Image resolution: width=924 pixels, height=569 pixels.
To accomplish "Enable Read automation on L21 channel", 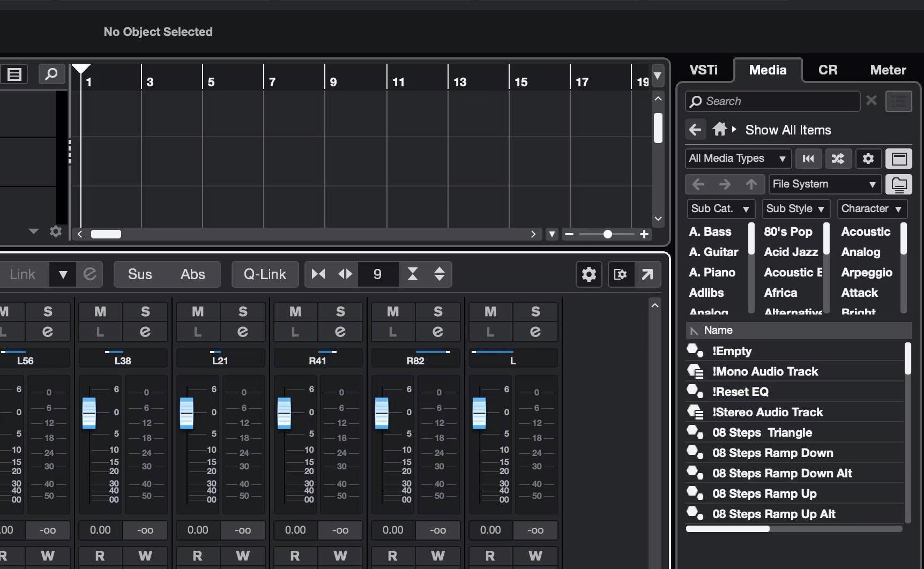I will pos(197,556).
